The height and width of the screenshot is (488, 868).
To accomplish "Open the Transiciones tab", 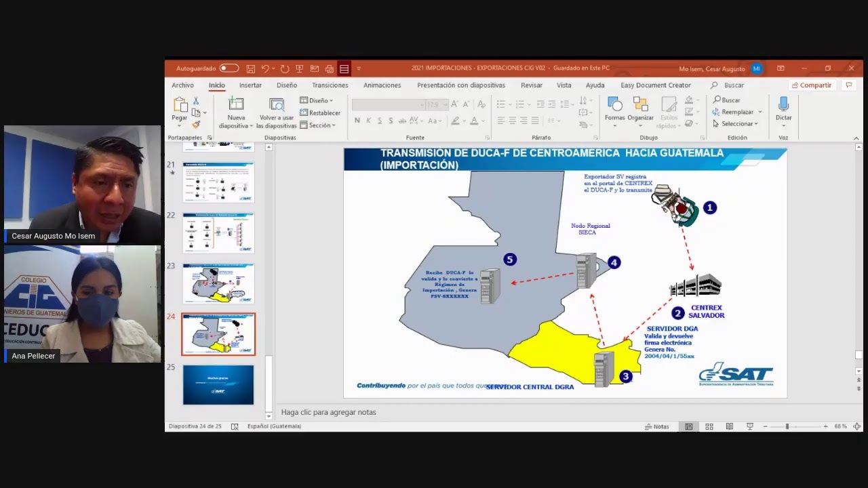I will [x=330, y=85].
